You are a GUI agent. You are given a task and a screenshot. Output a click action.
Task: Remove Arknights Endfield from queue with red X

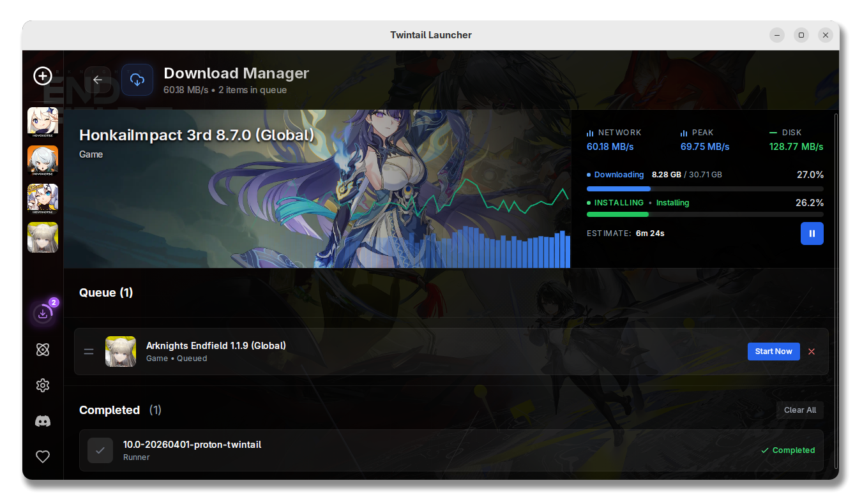coord(812,352)
